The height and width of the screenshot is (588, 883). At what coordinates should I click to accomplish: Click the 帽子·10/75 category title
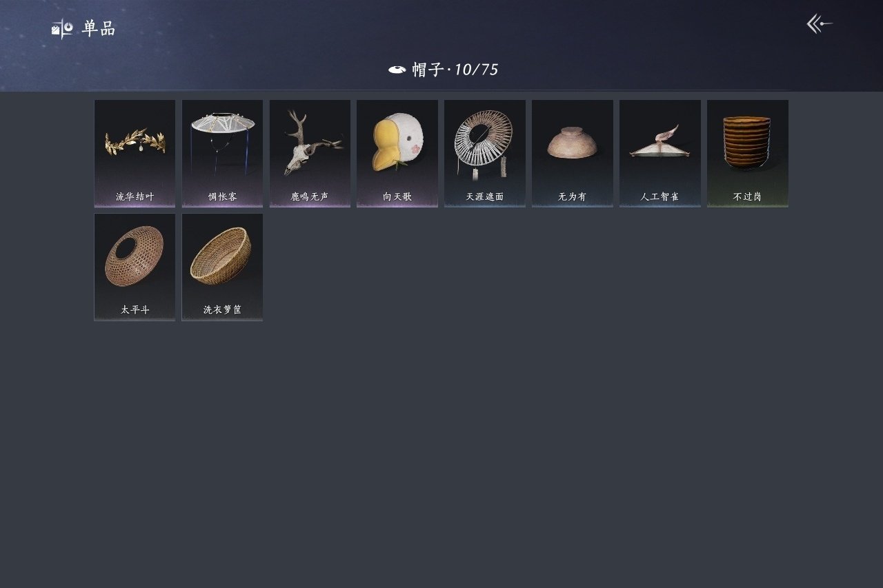coord(455,70)
